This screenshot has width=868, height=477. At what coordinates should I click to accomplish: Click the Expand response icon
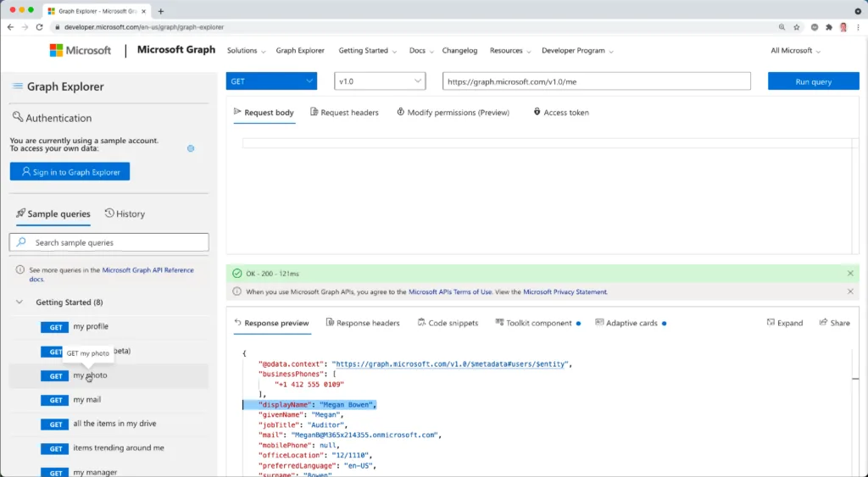784,323
